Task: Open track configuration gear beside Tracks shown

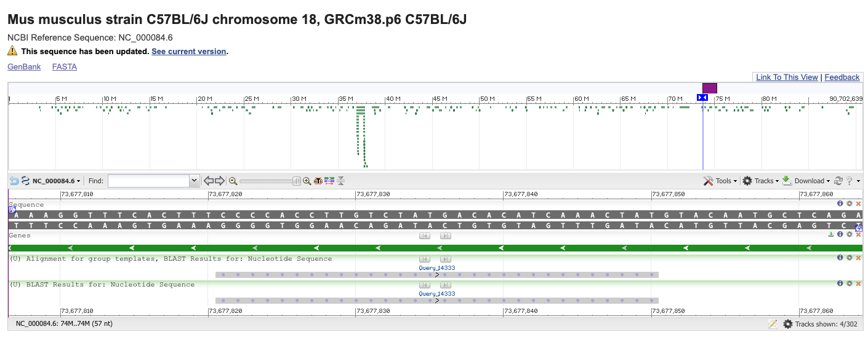Action: coord(787,323)
